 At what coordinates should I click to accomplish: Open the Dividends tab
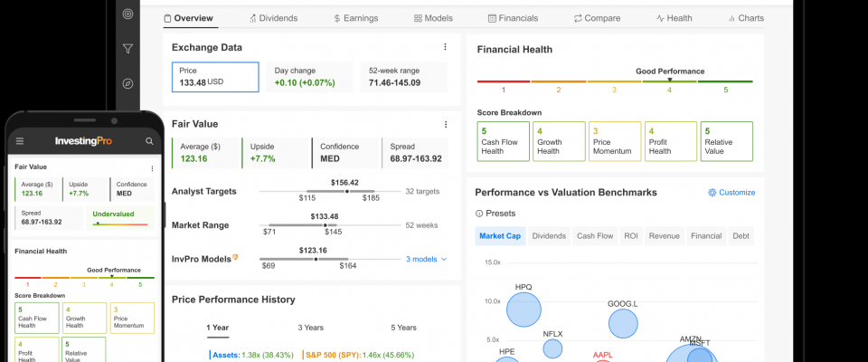click(x=273, y=18)
